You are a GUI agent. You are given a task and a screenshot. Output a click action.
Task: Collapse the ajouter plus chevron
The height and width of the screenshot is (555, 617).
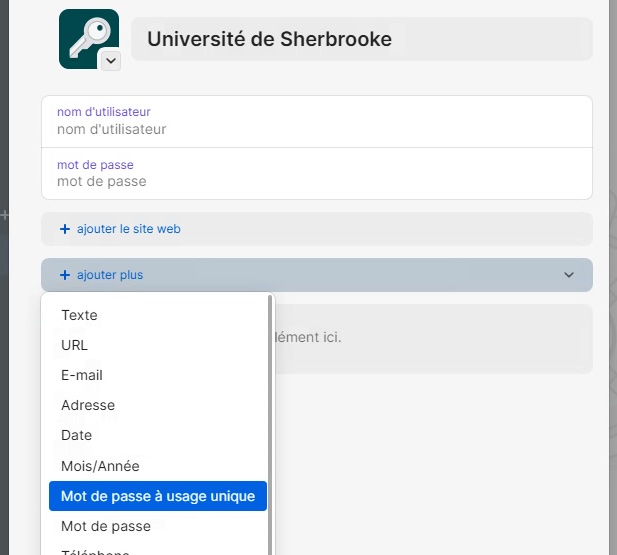point(569,274)
